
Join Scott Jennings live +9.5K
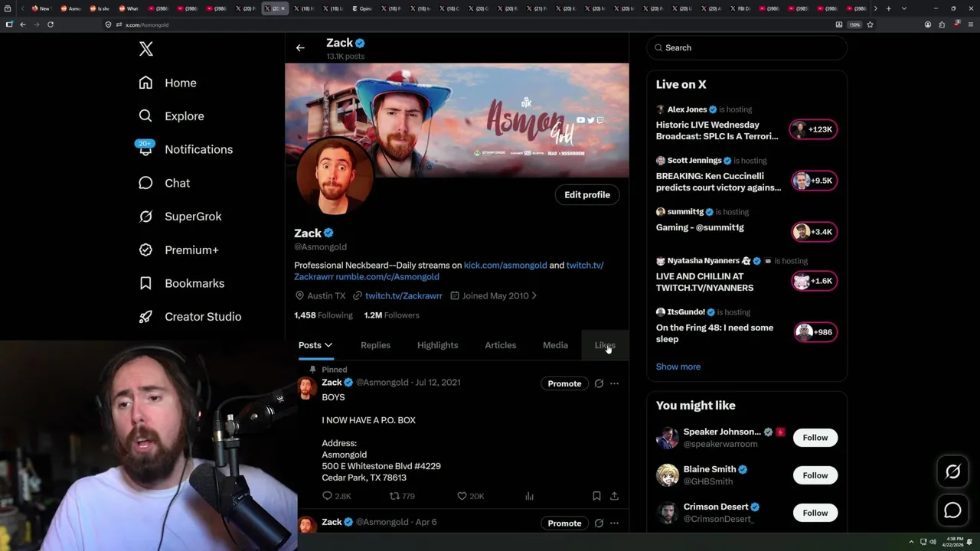[x=814, y=181]
